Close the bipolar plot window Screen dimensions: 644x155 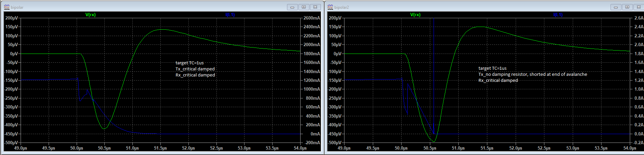[x=315, y=7]
